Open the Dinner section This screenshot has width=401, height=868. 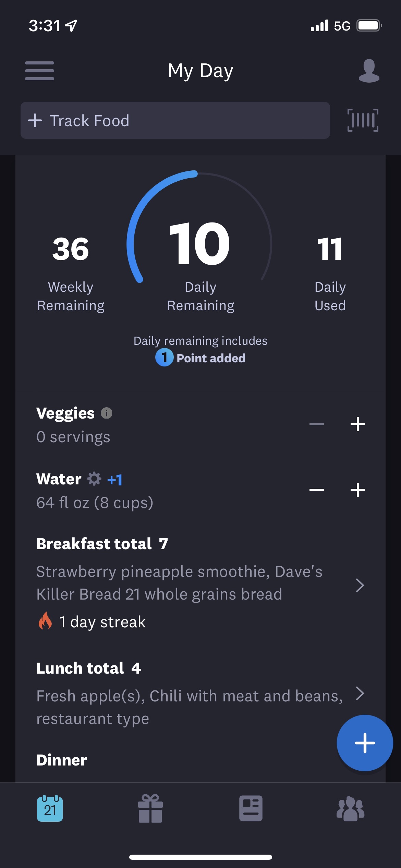point(62,760)
